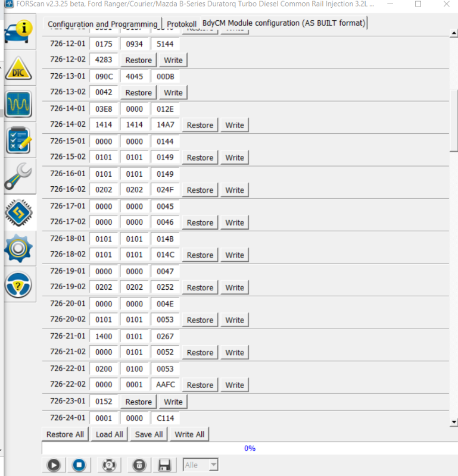This screenshot has height=476, width=458.
Task: Edit field 1400 in row 726-21-01
Action: tap(104, 336)
